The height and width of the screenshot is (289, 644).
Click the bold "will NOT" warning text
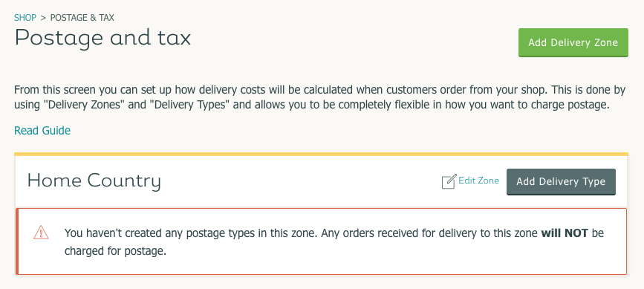565,233
